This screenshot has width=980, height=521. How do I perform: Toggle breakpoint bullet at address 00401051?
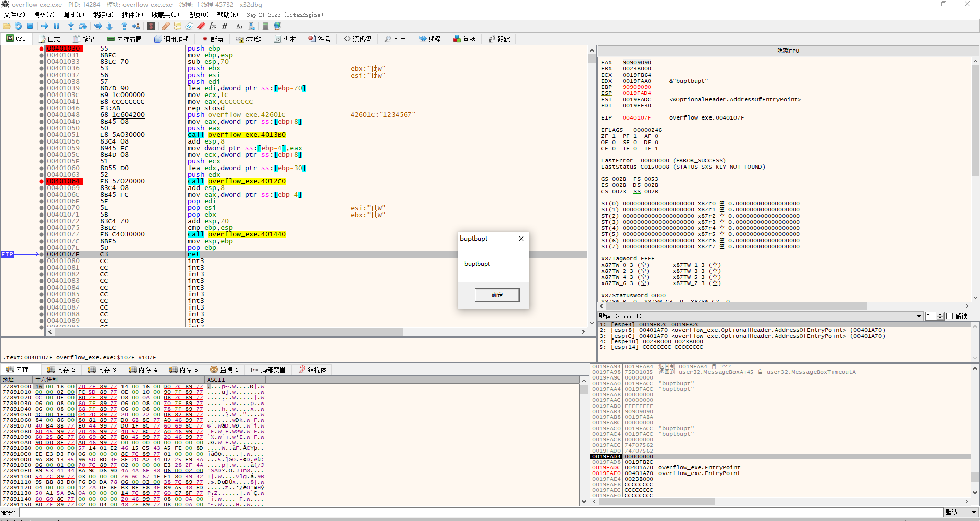tap(41, 135)
